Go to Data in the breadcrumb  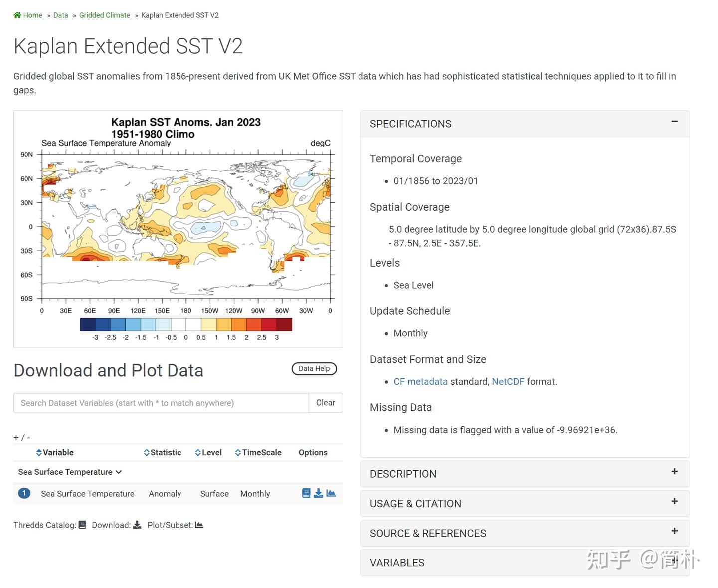(x=61, y=15)
